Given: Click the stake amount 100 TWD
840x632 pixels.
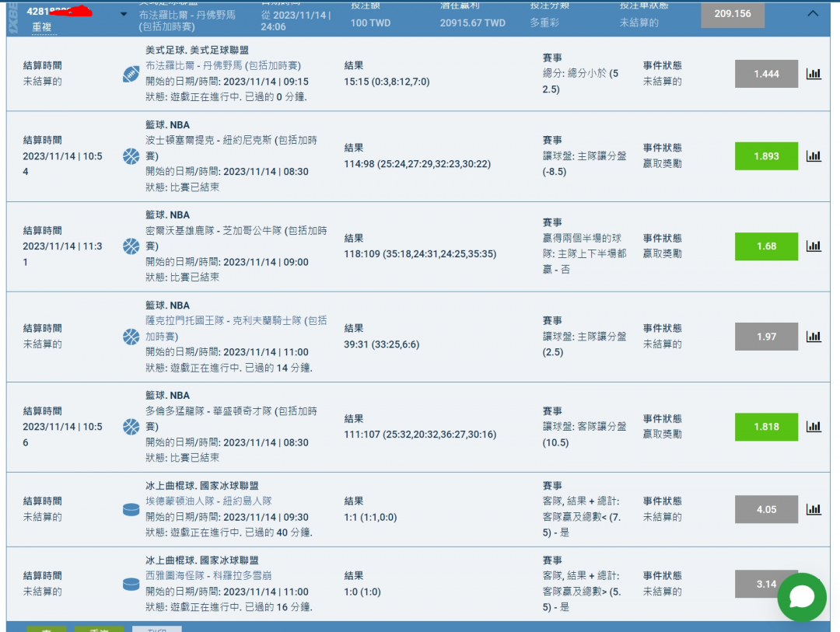Looking at the screenshot, I should tap(371, 23).
